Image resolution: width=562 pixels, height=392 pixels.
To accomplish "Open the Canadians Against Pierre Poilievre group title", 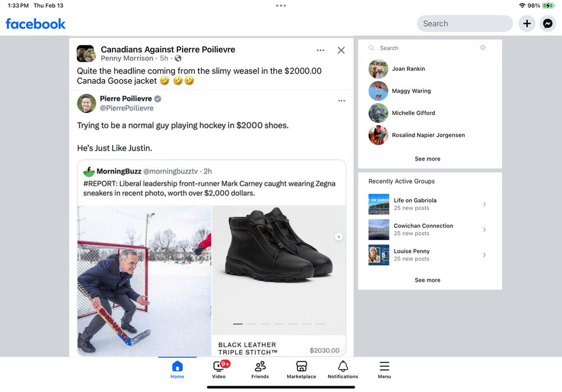I will (x=167, y=49).
